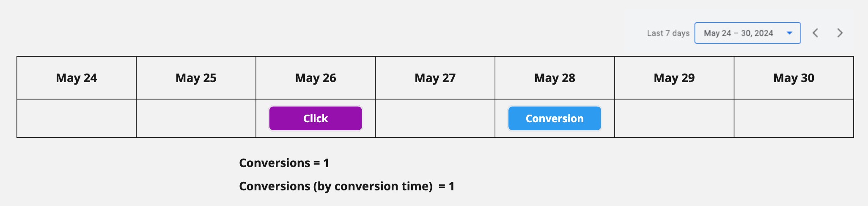This screenshot has height=206, width=868.
Task: Click the empty cell under May 25
Action: (x=196, y=118)
